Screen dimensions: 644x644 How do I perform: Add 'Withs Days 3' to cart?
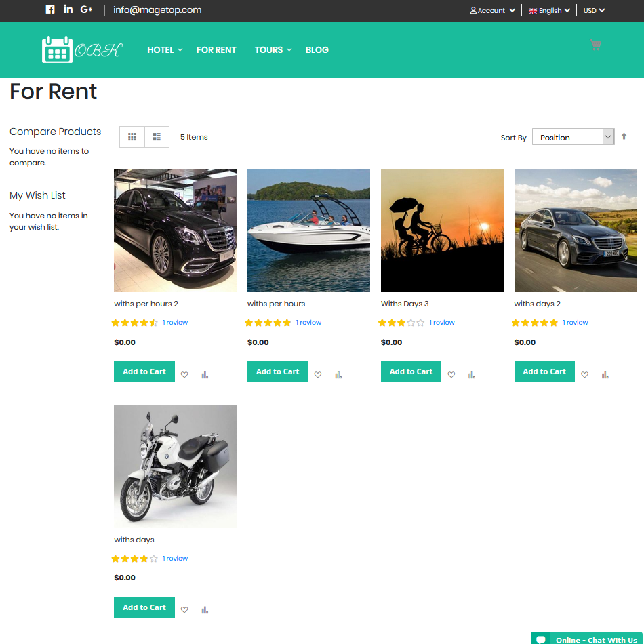coord(411,371)
